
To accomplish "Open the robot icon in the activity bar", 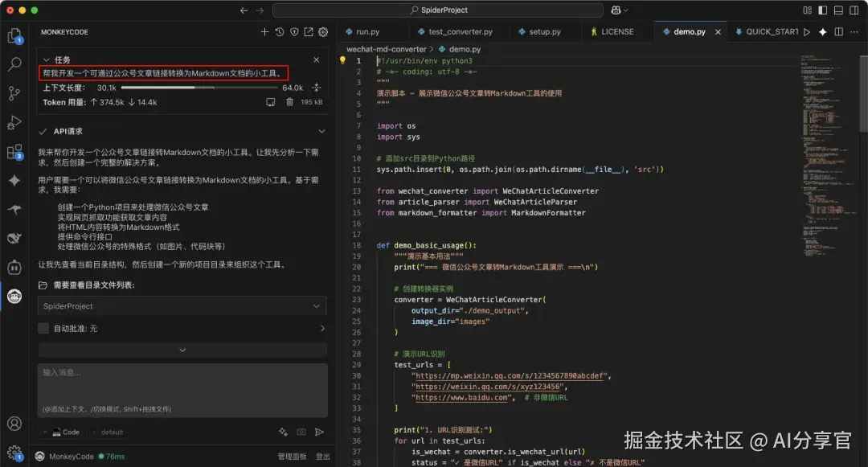I will (14, 267).
